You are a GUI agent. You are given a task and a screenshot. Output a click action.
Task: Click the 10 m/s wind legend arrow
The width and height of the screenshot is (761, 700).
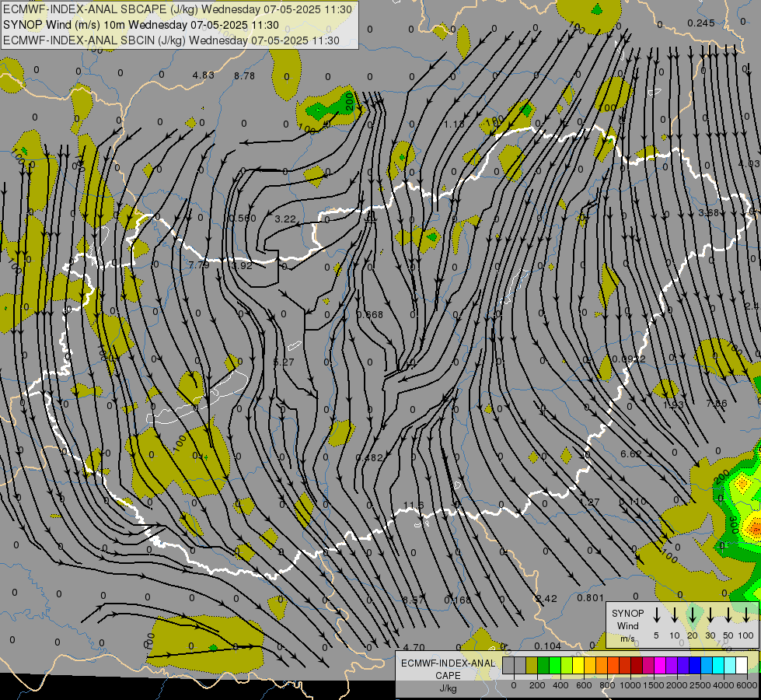(x=675, y=615)
